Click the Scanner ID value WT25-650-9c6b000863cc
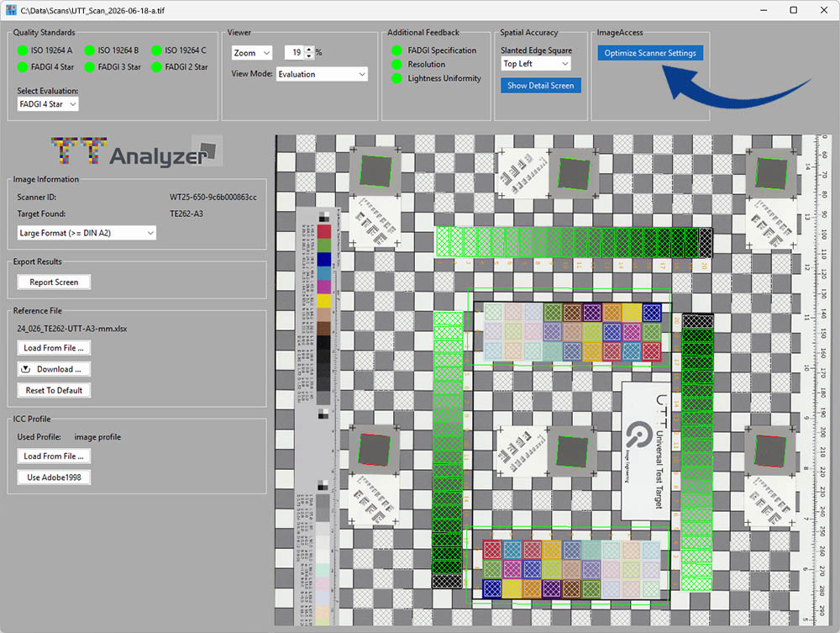 (x=213, y=198)
